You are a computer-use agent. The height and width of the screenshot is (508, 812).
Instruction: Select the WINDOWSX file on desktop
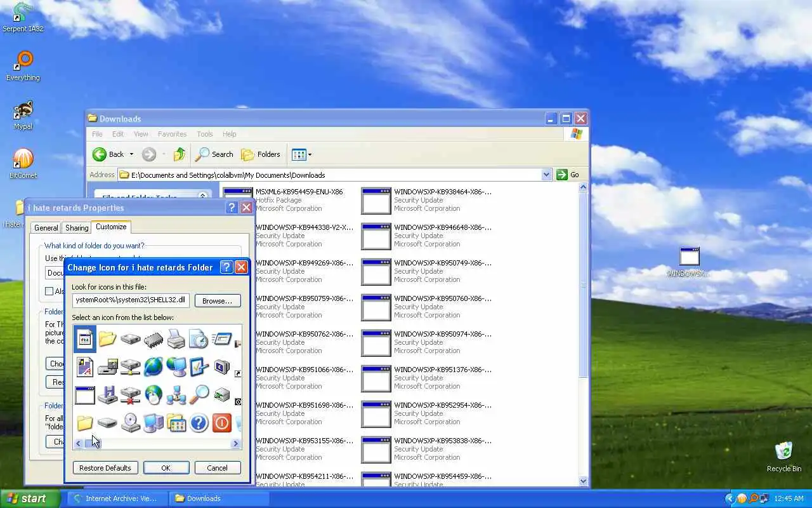click(689, 262)
